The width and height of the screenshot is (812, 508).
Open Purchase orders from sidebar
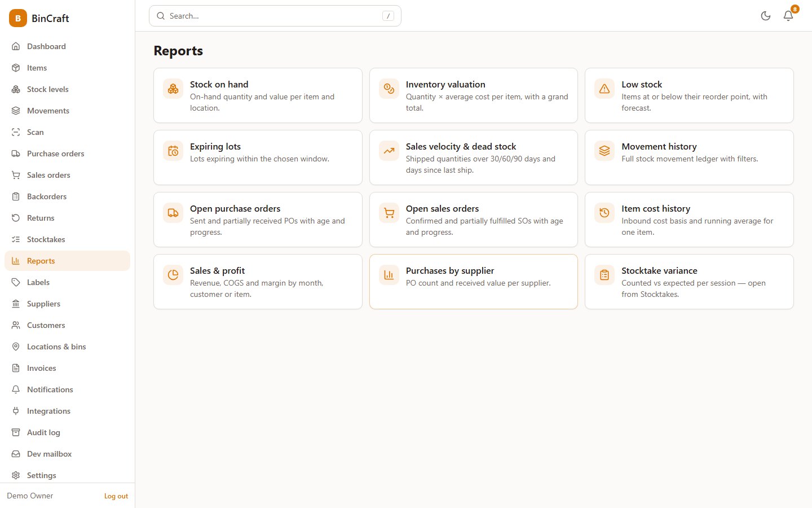click(x=67, y=154)
